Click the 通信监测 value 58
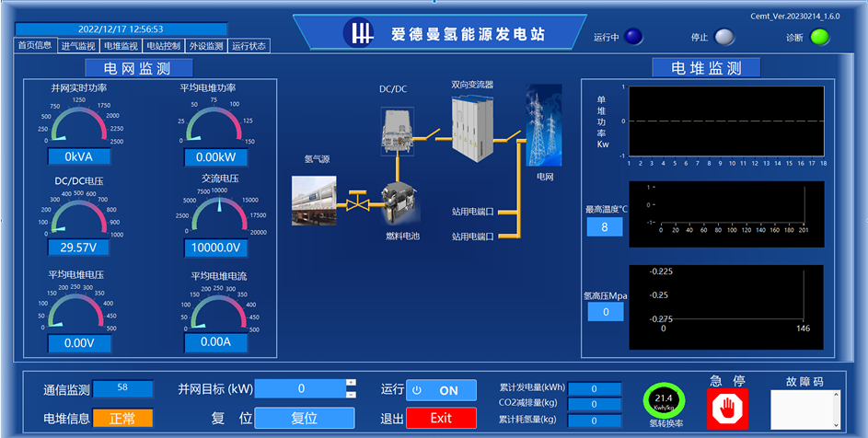Viewport: 868px width, 438px height. point(123,388)
